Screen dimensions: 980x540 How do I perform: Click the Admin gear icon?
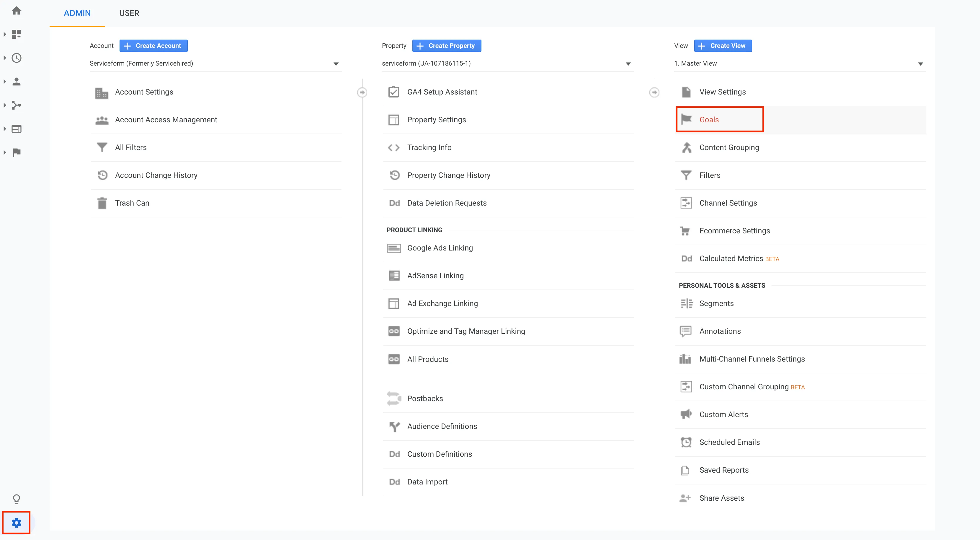click(x=16, y=523)
